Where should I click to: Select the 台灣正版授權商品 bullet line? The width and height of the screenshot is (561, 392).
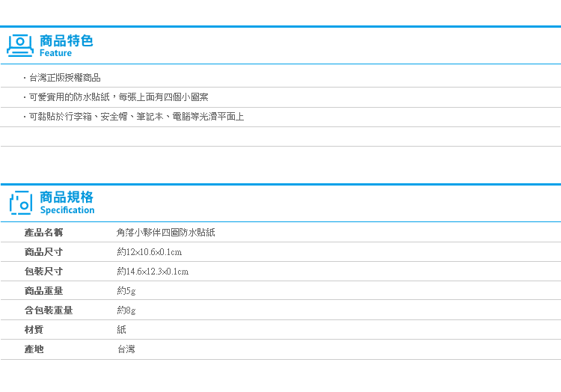65,78
